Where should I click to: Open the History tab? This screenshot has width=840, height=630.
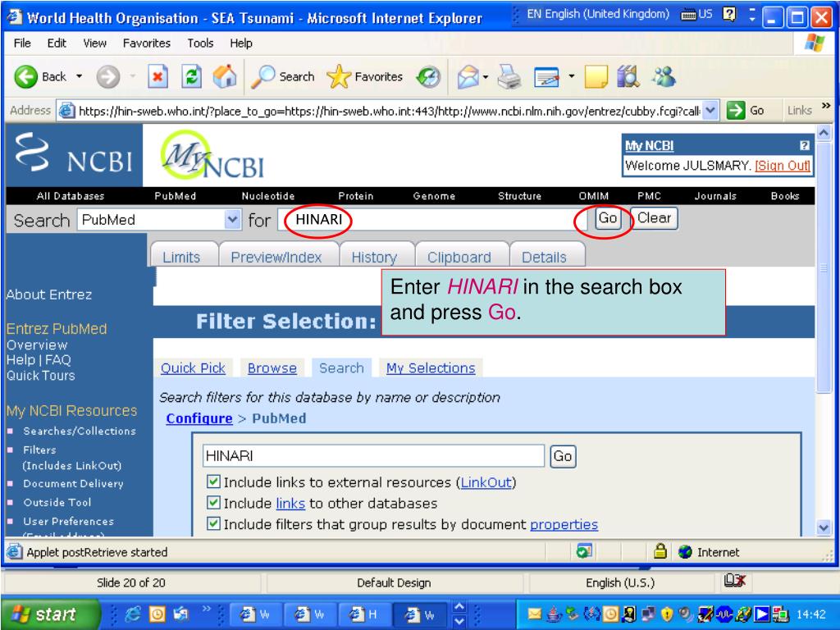click(375, 256)
